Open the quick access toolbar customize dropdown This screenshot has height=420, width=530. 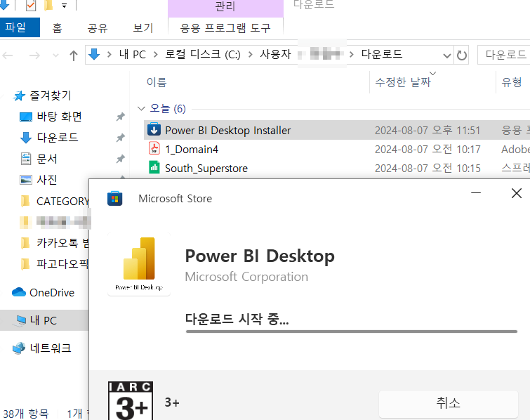pyautogui.click(x=64, y=6)
